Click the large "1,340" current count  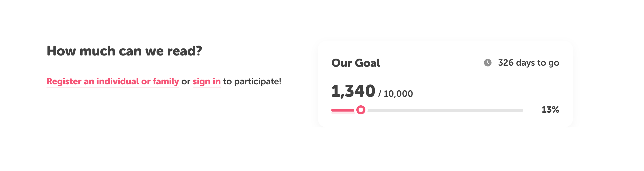tap(353, 91)
